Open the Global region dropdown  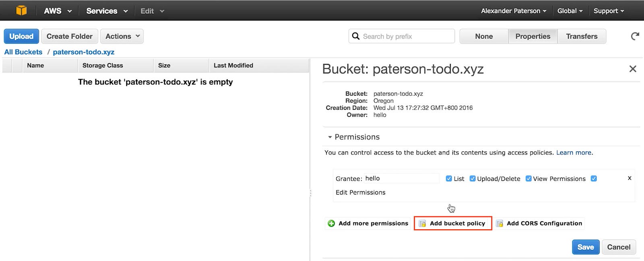click(x=570, y=11)
